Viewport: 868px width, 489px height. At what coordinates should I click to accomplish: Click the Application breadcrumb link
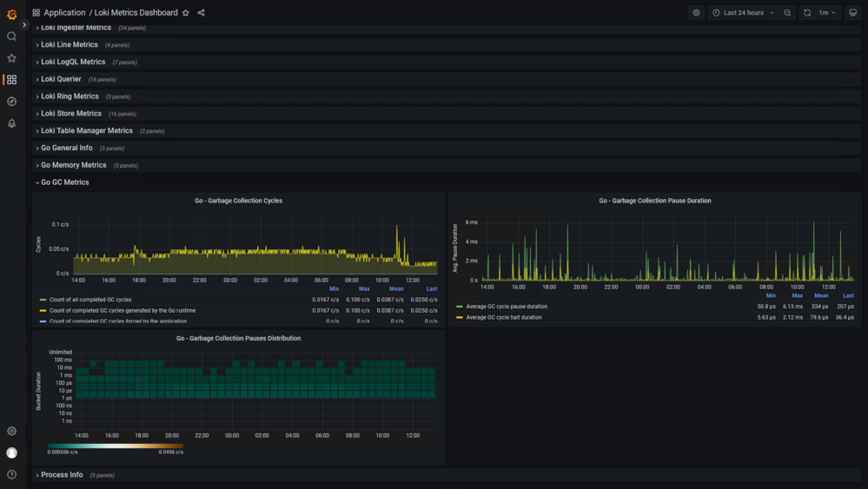pos(64,13)
